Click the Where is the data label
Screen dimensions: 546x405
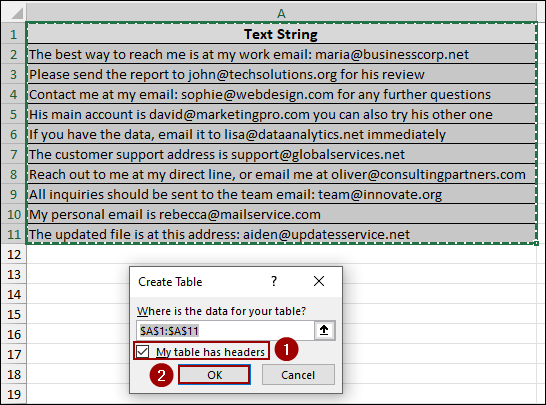tap(221, 311)
